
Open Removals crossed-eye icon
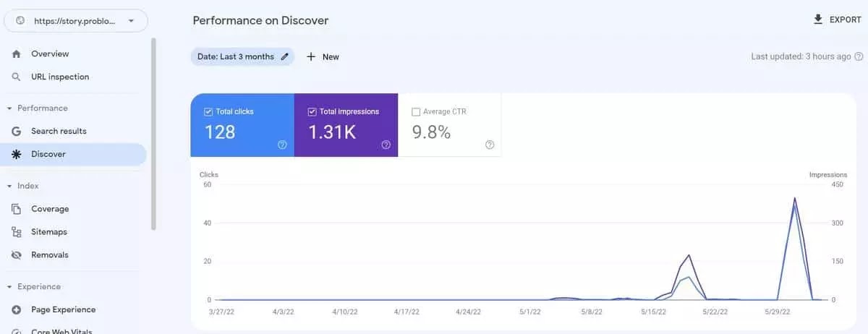click(17, 255)
